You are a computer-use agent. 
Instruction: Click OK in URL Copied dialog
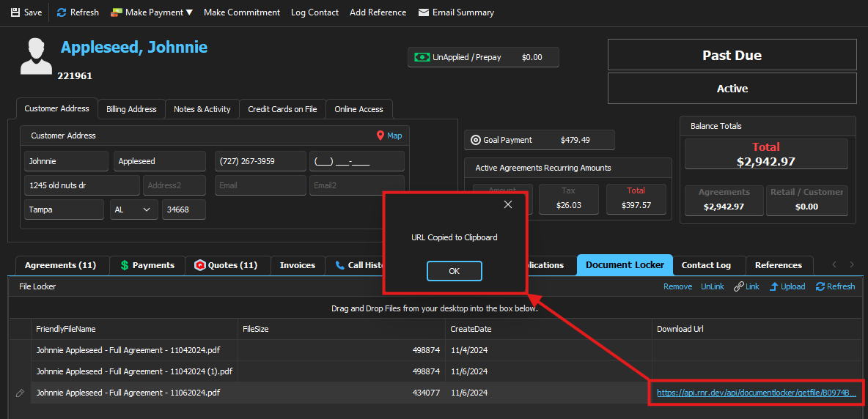coord(455,271)
